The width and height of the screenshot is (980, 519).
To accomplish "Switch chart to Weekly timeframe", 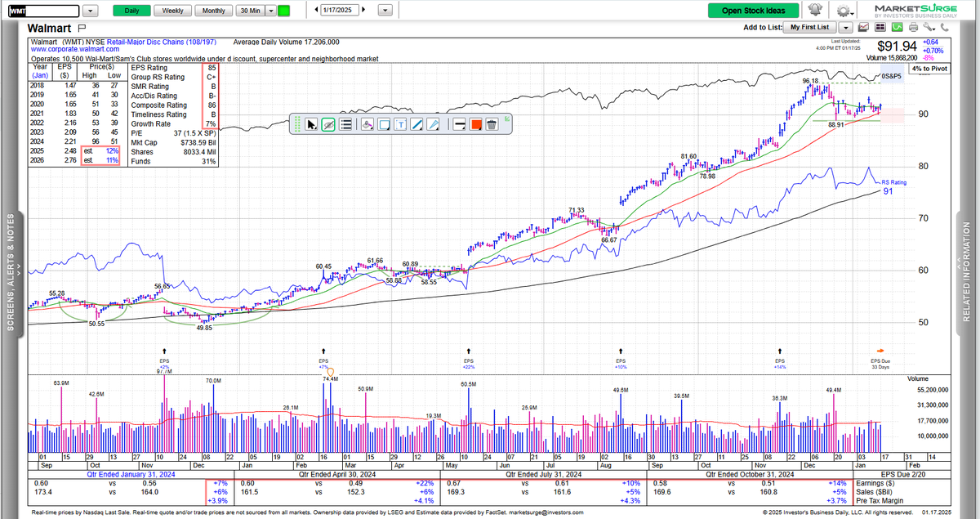I will tap(172, 11).
